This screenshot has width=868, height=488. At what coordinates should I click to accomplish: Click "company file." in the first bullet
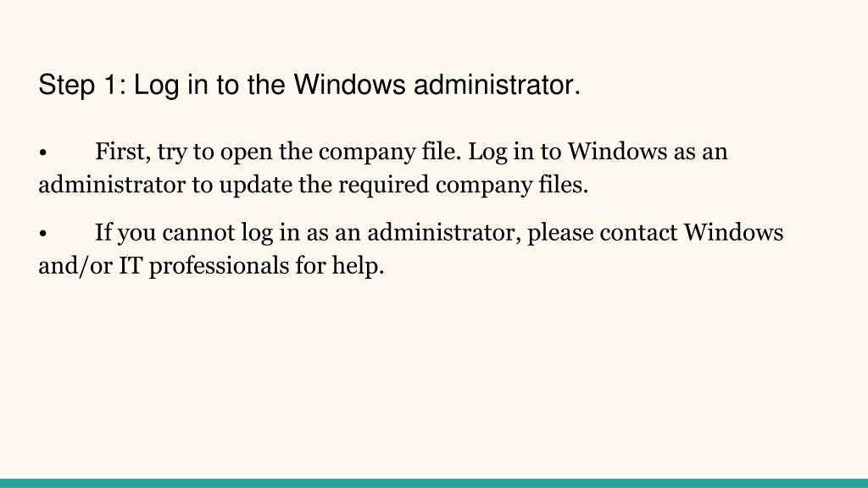(390, 152)
